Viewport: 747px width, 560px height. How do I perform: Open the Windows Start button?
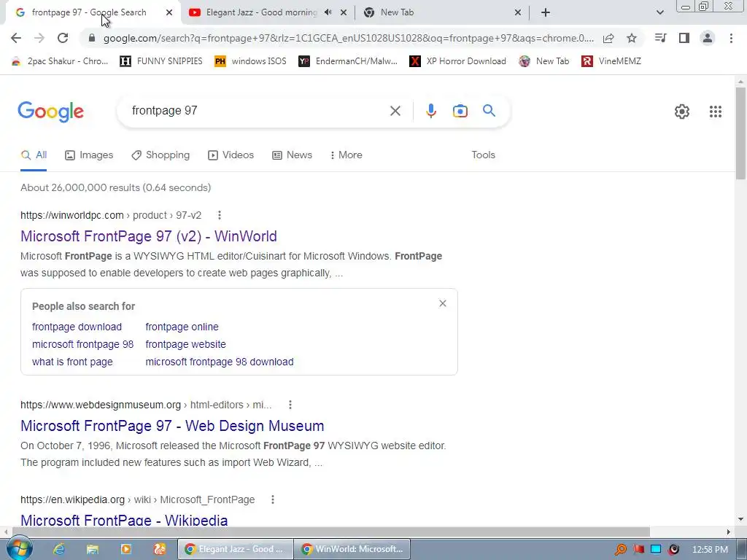20,548
